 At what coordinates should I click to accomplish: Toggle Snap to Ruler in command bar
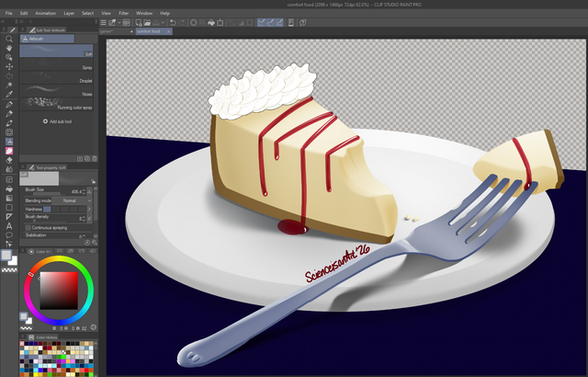(x=261, y=22)
